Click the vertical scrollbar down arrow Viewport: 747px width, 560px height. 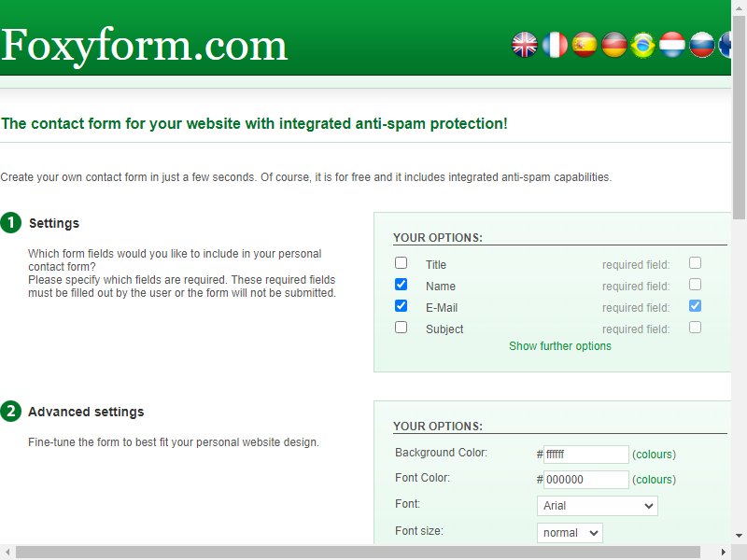point(740,536)
